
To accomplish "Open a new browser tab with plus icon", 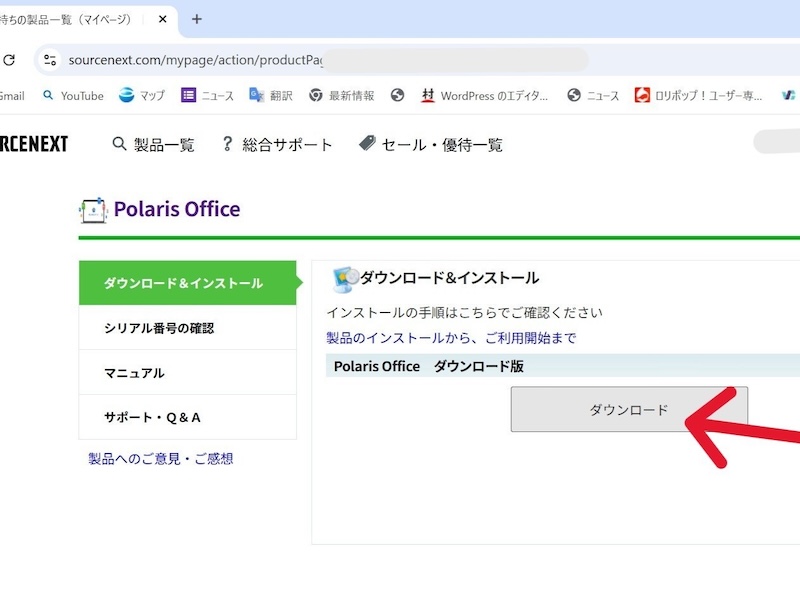I will click(x=197, y=19).
